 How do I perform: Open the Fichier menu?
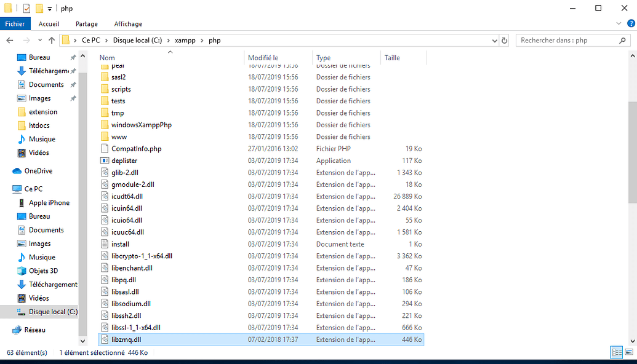15,24
